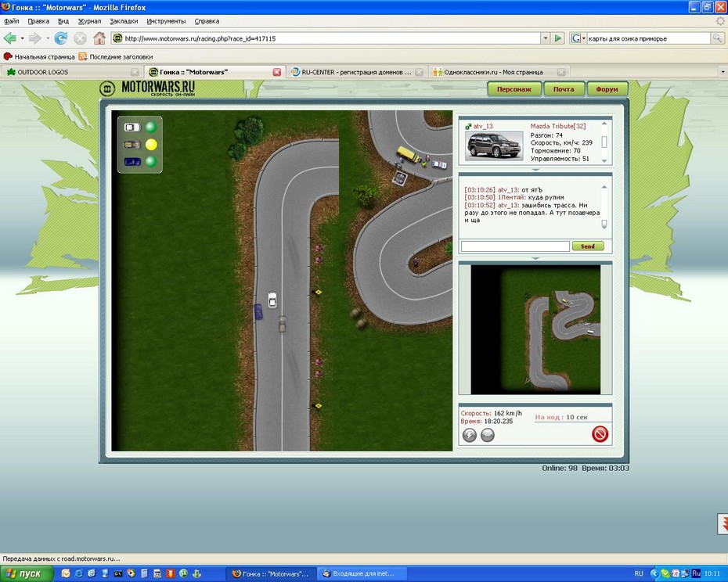Click the yellow bus near the curve
The image size is (728, 582).
coord(408,154)
